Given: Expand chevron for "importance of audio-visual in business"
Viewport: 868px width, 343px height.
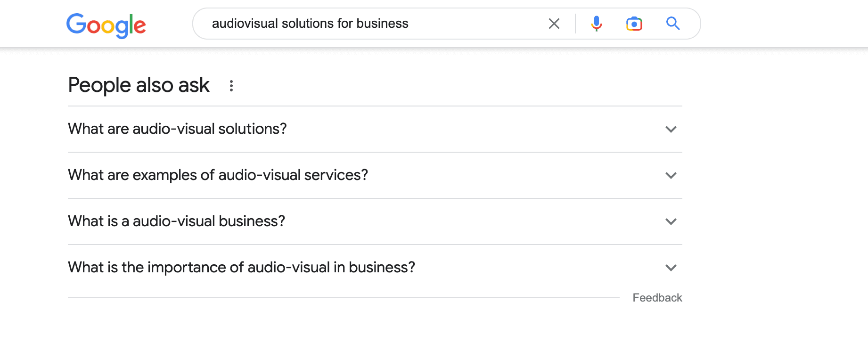Looking at the screenshot, I should 671,268.
